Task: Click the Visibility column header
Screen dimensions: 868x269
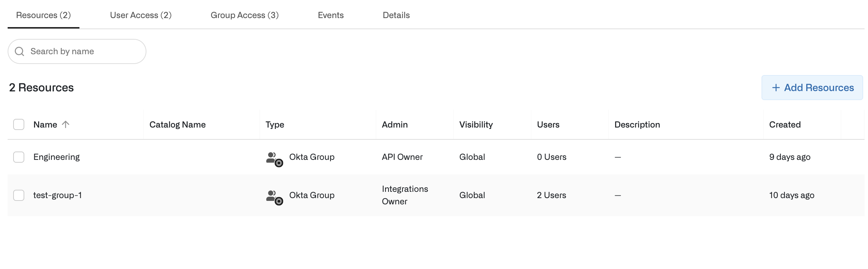Action: [476, 124]
